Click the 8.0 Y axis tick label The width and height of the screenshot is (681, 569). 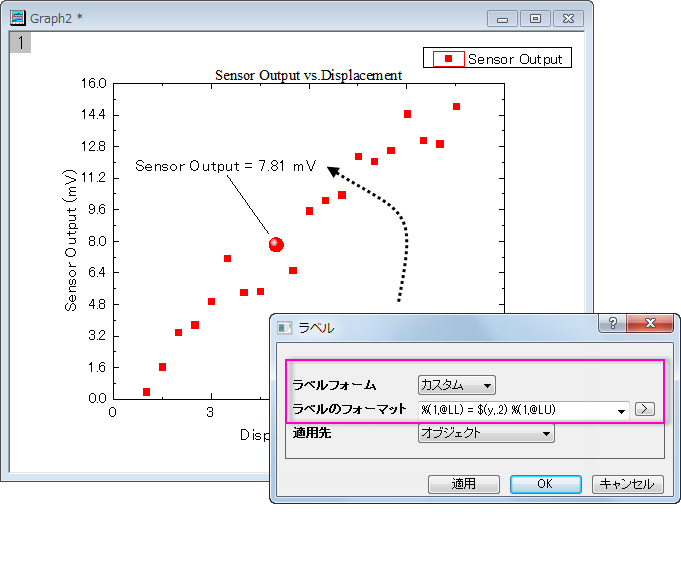coord(97,241)
